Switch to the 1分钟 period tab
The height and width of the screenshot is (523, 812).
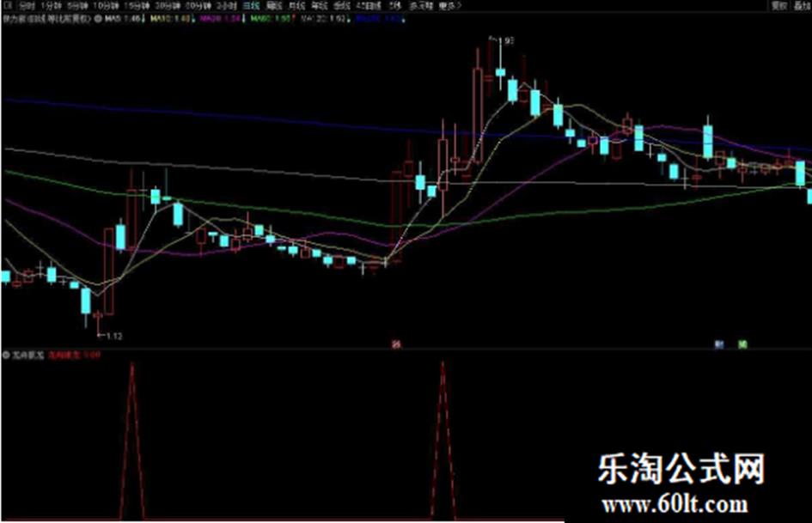point(52,6)
